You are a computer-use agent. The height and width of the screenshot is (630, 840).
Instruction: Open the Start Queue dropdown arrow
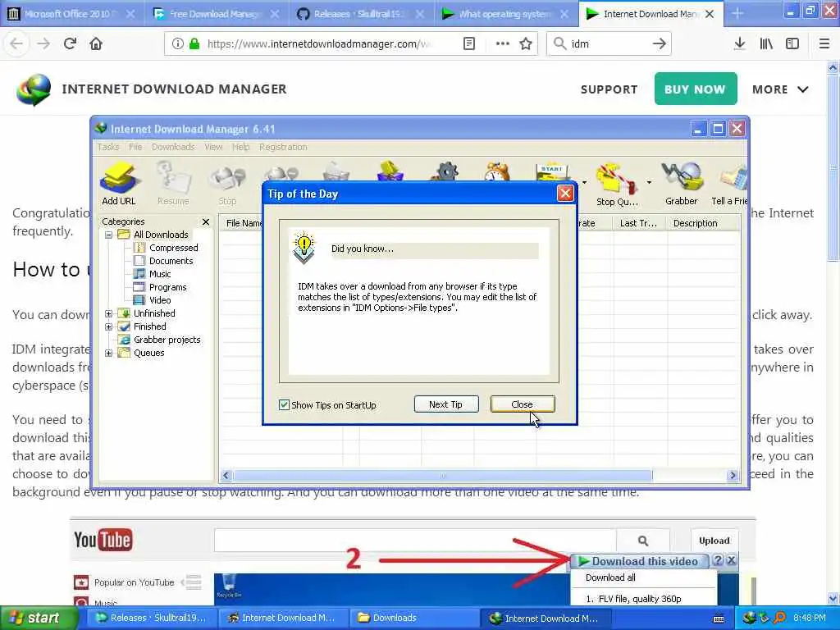tap(584, 183)
